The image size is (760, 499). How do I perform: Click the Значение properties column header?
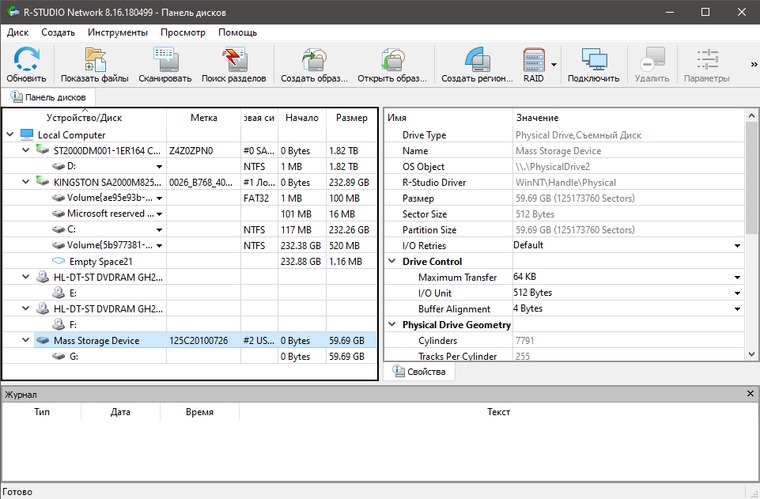pos(629,118)
